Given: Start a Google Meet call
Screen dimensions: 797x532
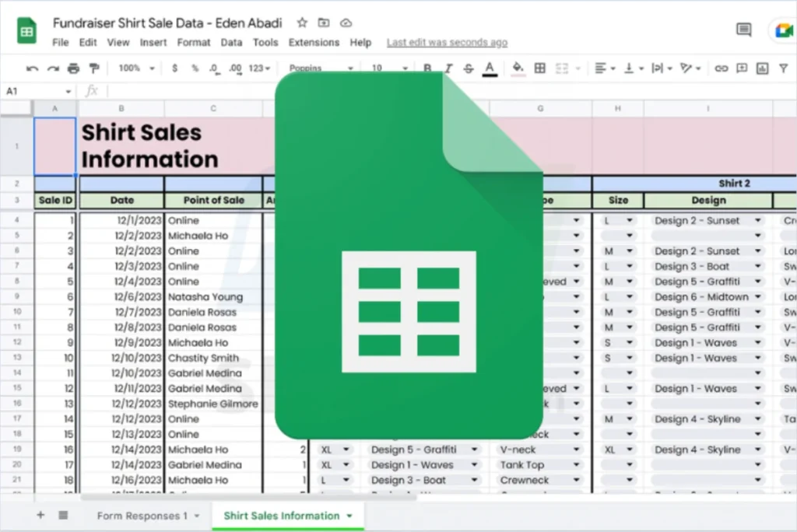Looking at the screenshot, I should [x=784, y=30].
